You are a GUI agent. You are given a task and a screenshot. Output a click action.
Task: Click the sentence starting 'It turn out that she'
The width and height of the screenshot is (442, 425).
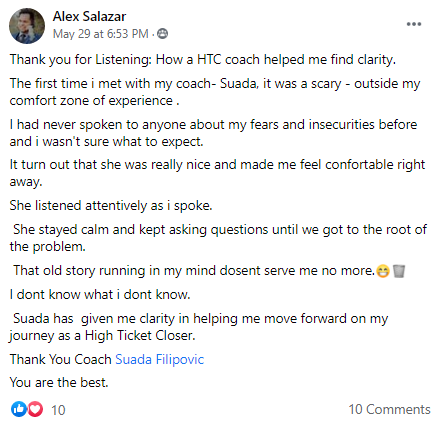(x=217, y=173)
